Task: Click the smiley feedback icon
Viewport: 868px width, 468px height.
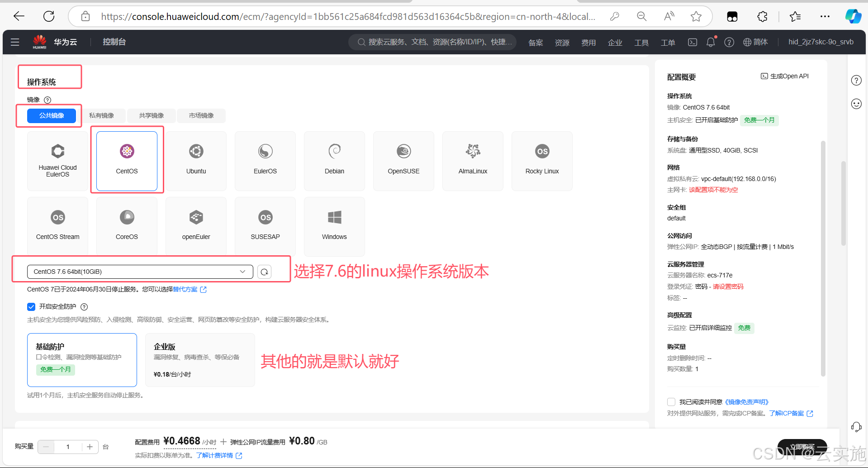Action: pos(856,104)
